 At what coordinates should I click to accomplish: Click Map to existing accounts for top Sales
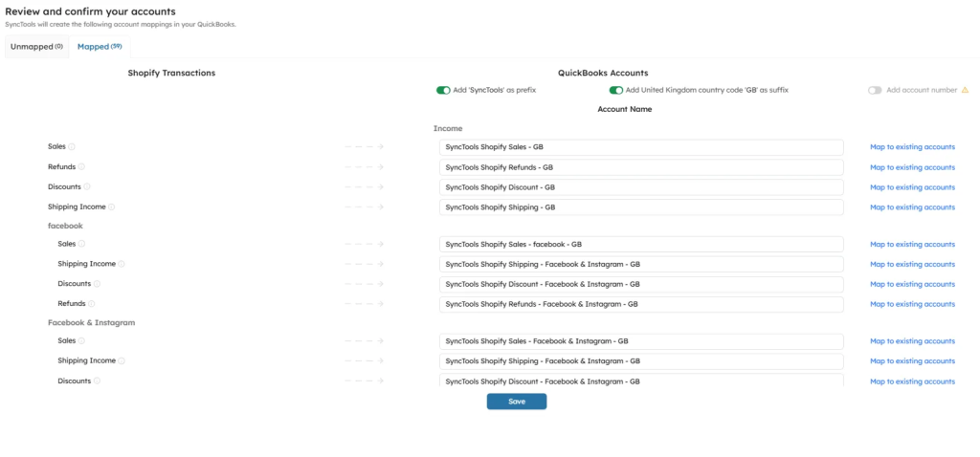point(912,147)
